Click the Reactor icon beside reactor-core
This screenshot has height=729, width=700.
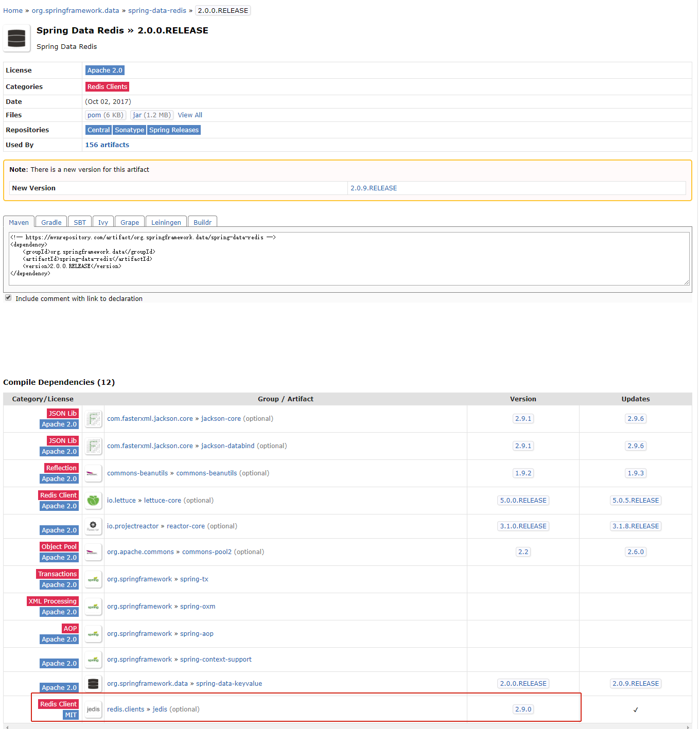coord(93,526)
